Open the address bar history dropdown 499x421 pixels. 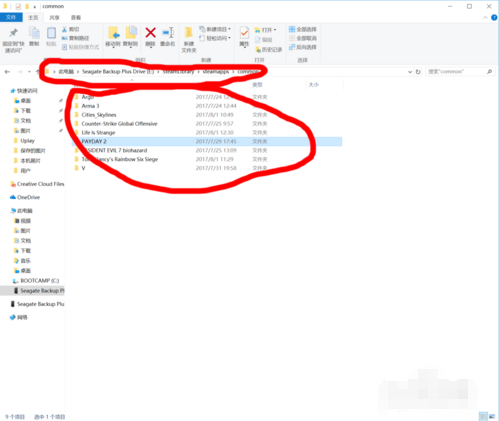click(410, 72)
